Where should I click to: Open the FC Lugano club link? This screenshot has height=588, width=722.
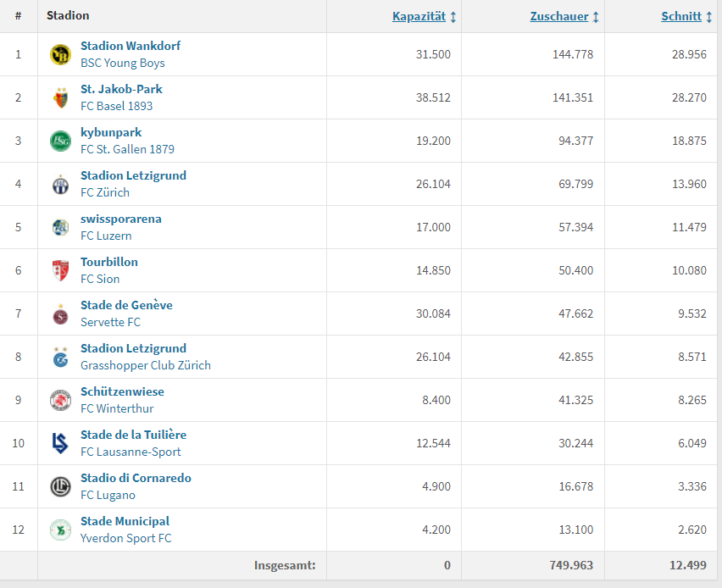108,496
